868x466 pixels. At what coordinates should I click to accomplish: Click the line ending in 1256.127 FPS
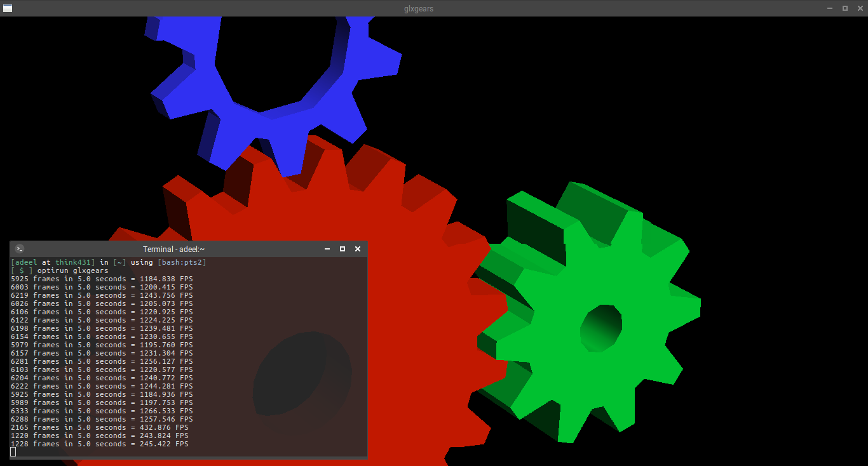click(x=102, y=361)
